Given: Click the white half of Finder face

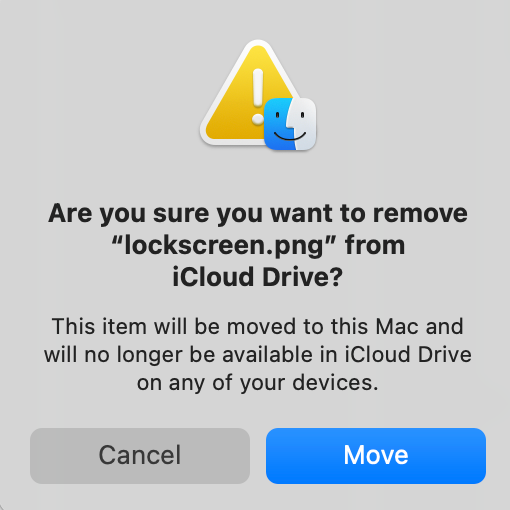Looking at the screenshot, I should 304,124.
